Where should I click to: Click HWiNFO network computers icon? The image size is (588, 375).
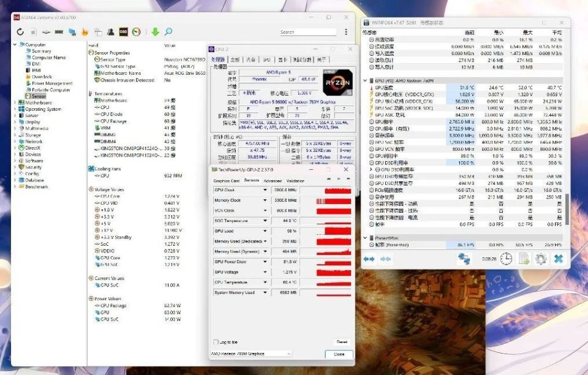coord(464,259)
